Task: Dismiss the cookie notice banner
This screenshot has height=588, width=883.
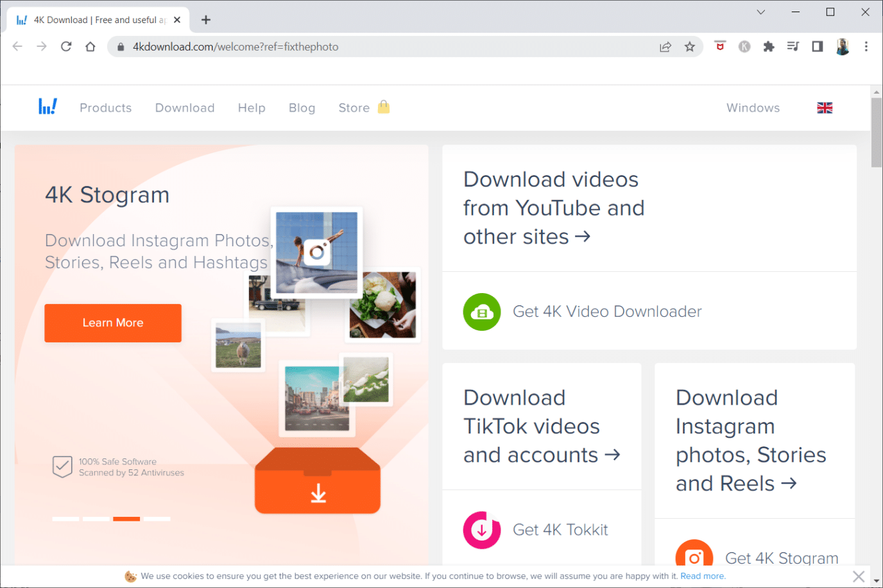Action: pos(859,576)
